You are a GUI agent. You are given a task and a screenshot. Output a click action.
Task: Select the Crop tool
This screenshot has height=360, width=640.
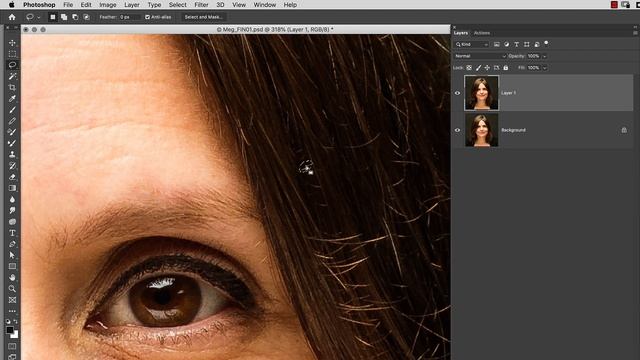12,87
